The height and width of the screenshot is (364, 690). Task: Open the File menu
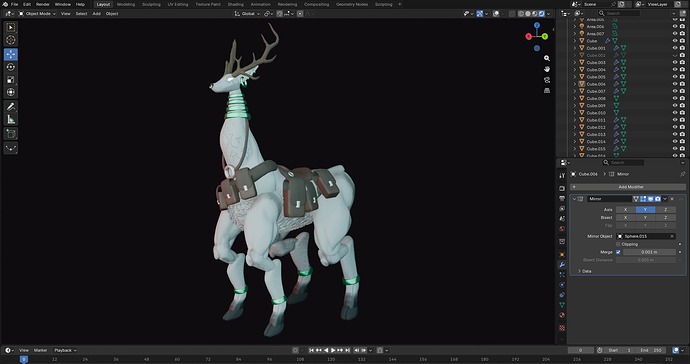pos(15,4)
